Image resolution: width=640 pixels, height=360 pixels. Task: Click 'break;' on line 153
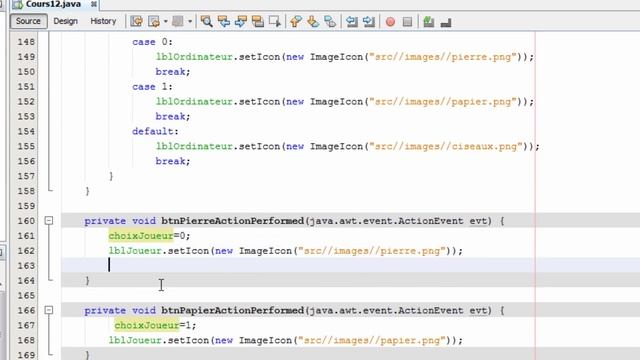pyautogui.click(x=173, y=116)
